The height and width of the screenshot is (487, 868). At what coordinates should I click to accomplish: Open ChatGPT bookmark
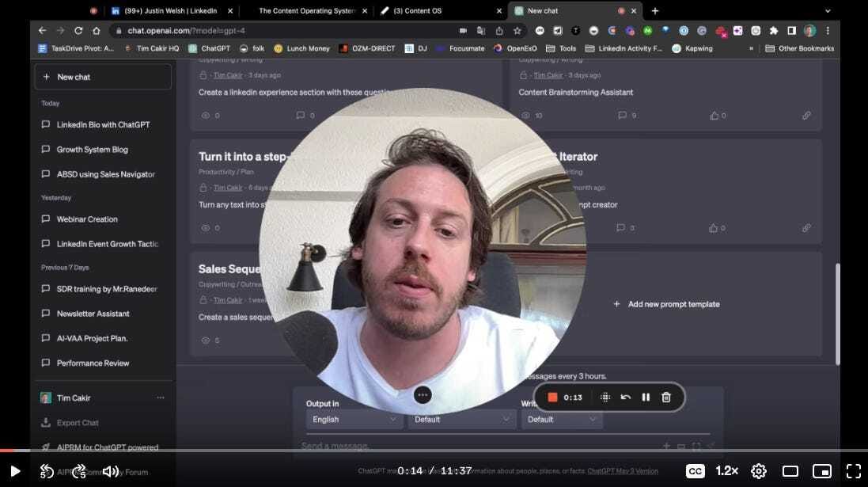209,48
